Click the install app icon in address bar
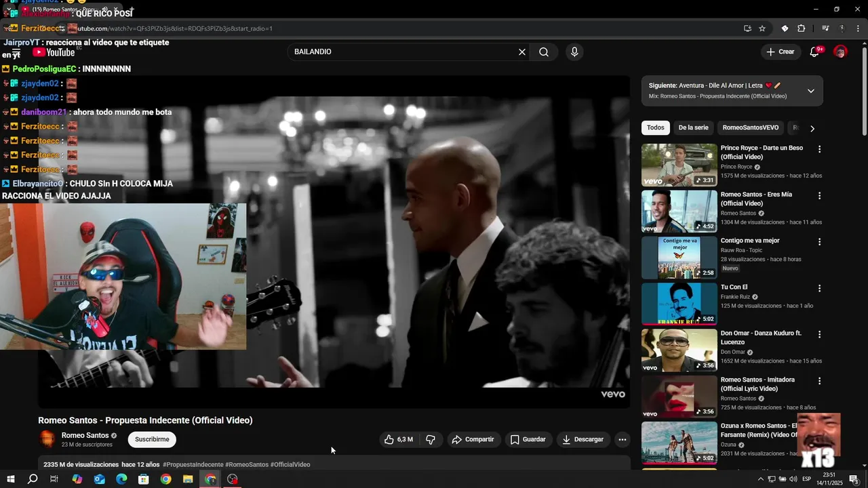This screenshot has width=868, height=488. click(x=747, y=28)
